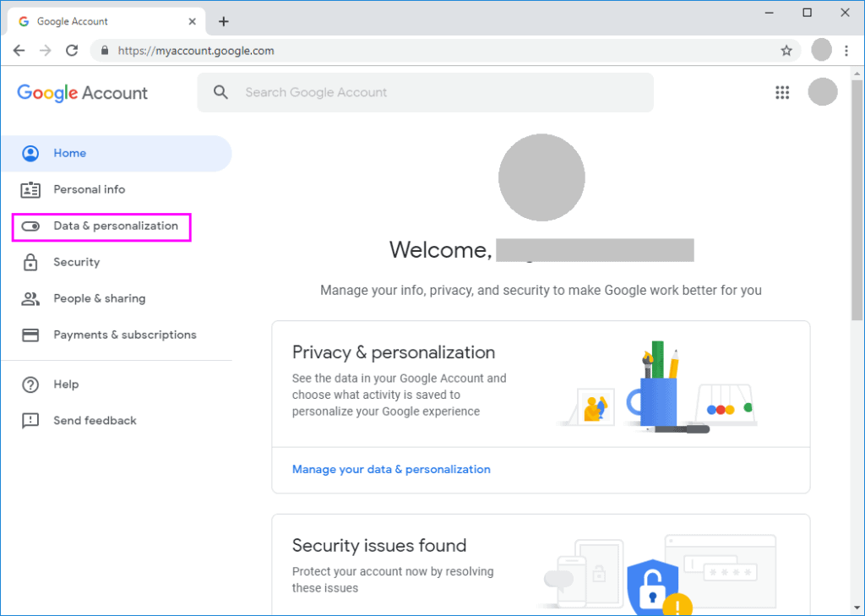Click the Payments credit card icon
Image resolution: width=865 pixels, height=616 pixels.
tap(30, 335)
